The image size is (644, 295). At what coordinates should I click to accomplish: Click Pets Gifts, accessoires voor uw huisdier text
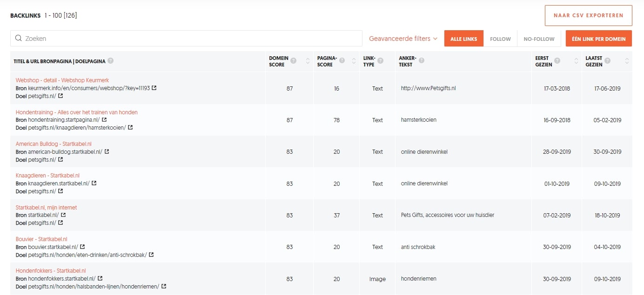(x=448, y=215)
